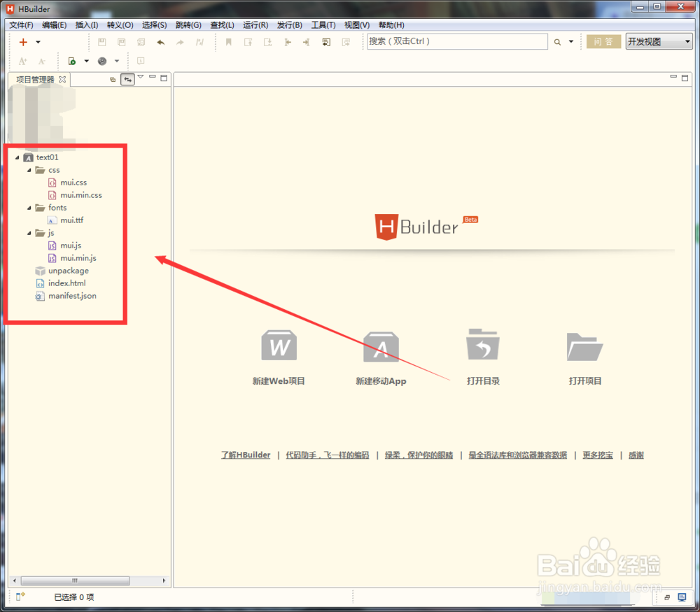Open the 更多挖宝 link
700x612 pixels.
598,455
